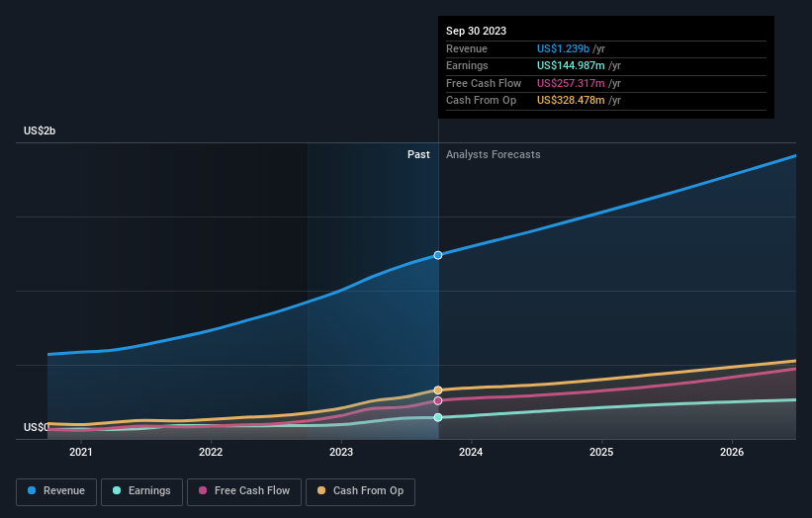
Task: Click the 2023 x-axis label
Action: coord(341,453)
